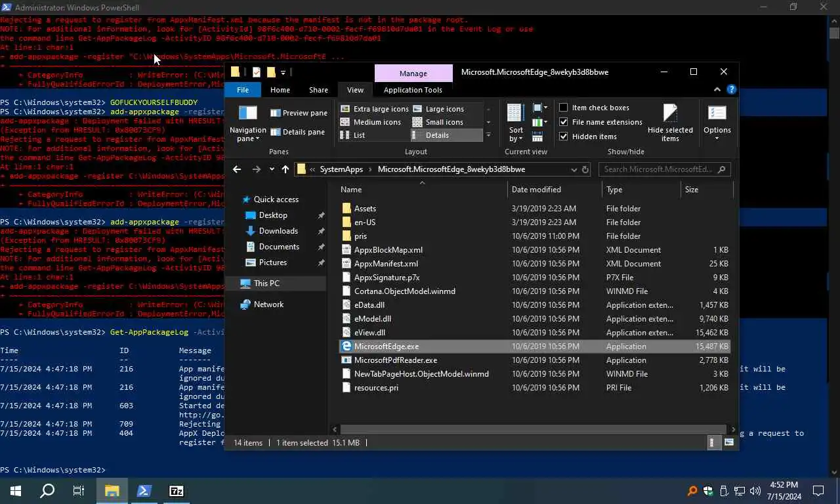The height and width of the screenshot is (504, 840).
Task: Open the Group by dropdown
Action: click(539, 108)
